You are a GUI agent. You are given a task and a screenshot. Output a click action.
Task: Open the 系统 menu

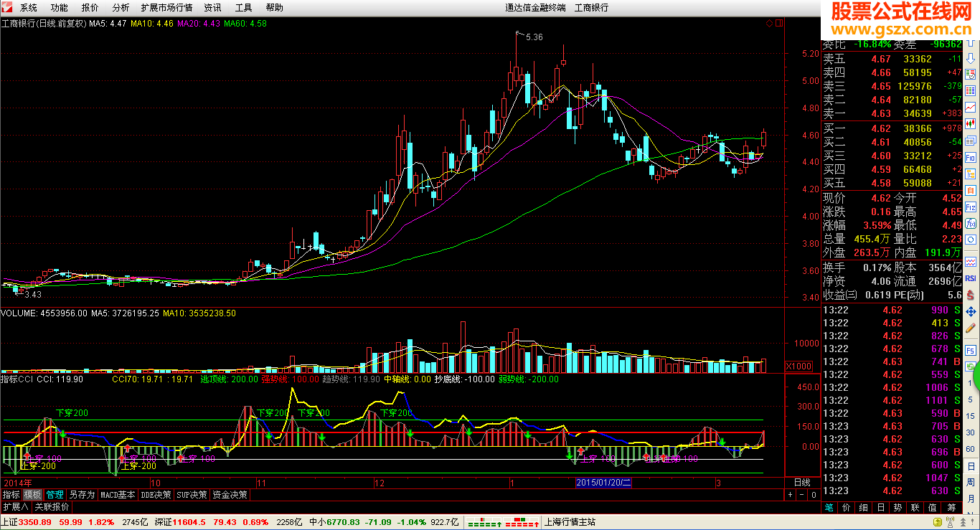pyautogui.click(x=29, y=7)
